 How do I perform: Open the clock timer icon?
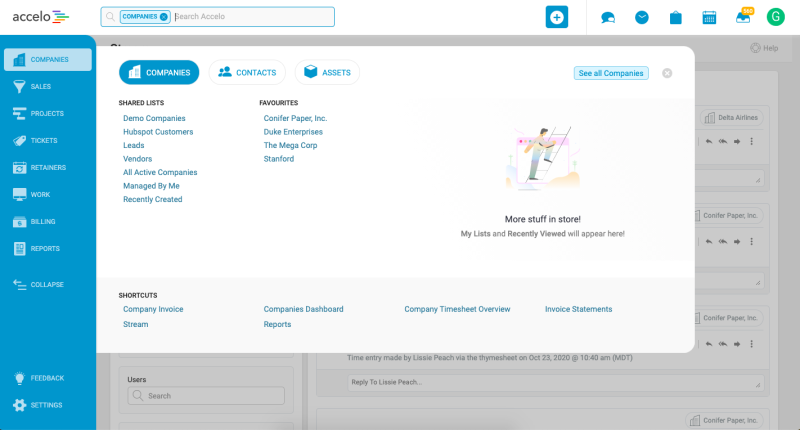641,17
